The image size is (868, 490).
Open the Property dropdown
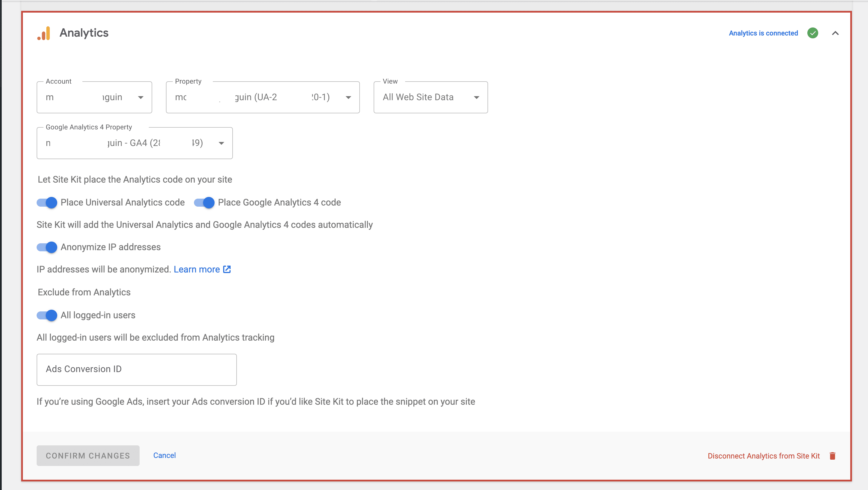coord(263,97)
